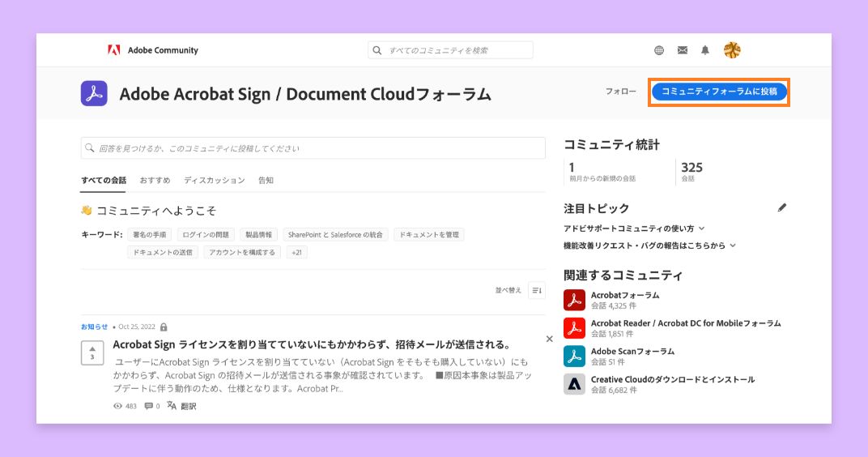868x457 pixels.
Task: Click the お知らせ label link
Action: pos(94,327)
